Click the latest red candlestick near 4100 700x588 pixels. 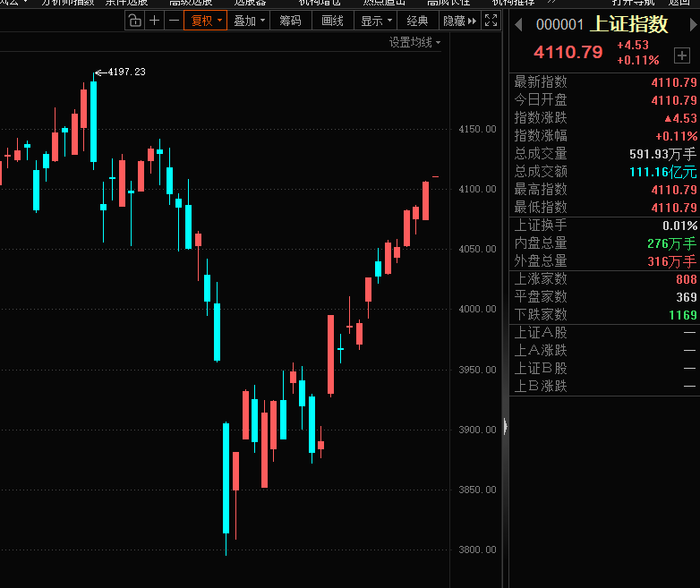[426, 200]
